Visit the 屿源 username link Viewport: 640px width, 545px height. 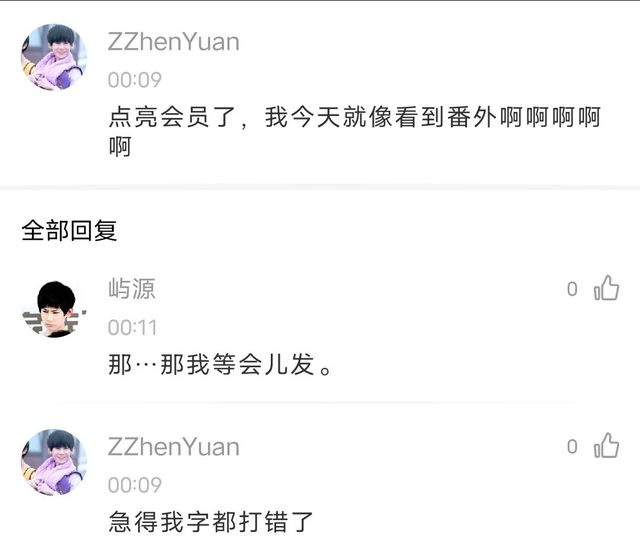(x=131, y=289)
